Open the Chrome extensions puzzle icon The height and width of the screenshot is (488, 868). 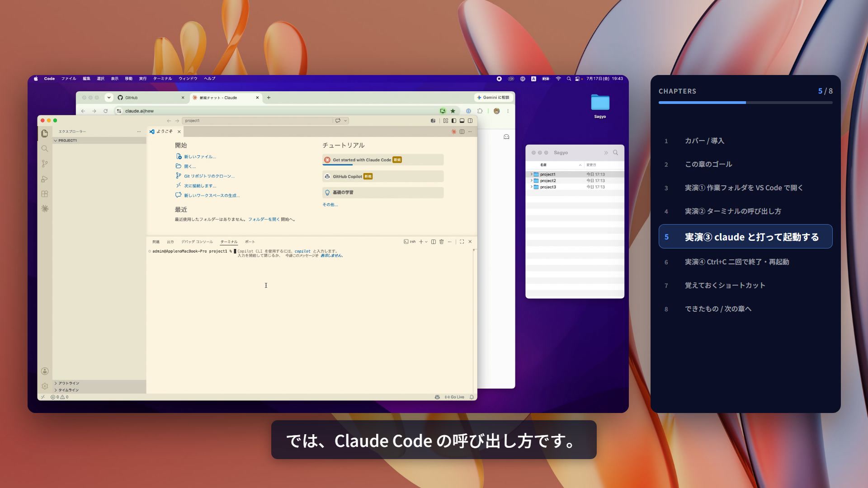(480, 111)
